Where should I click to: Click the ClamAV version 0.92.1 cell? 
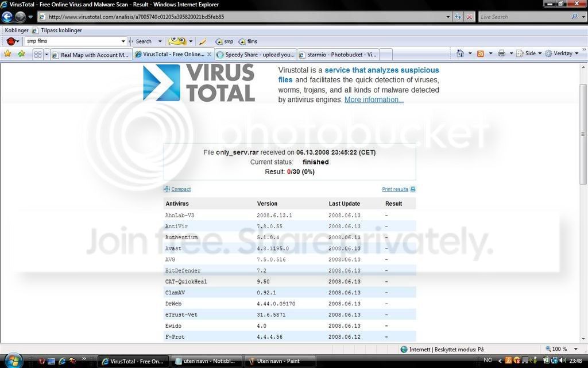click(266, 293)
